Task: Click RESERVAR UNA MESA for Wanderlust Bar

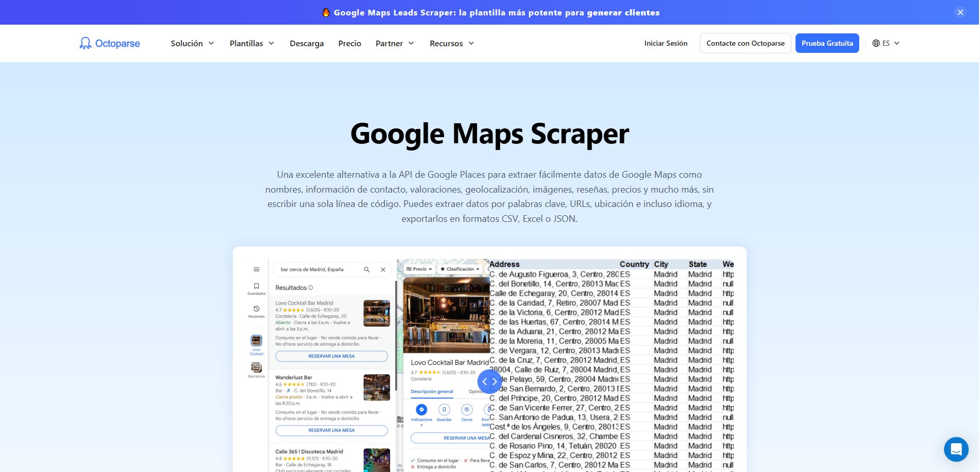Action: 331,430
